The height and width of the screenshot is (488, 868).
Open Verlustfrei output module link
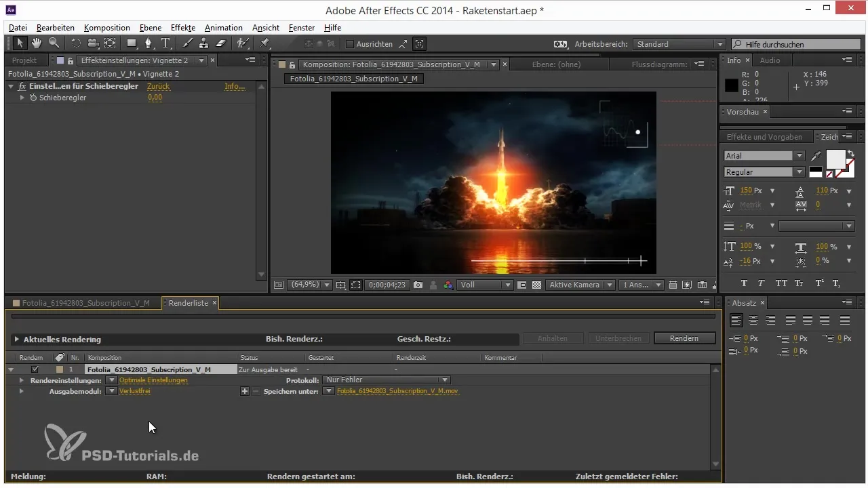tap(135, 391)
